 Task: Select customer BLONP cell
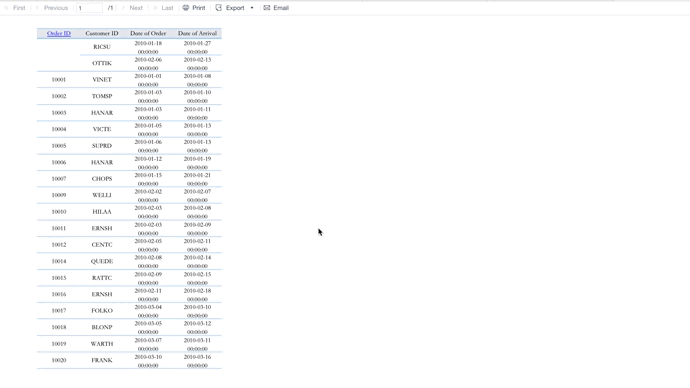pos(102,327)
